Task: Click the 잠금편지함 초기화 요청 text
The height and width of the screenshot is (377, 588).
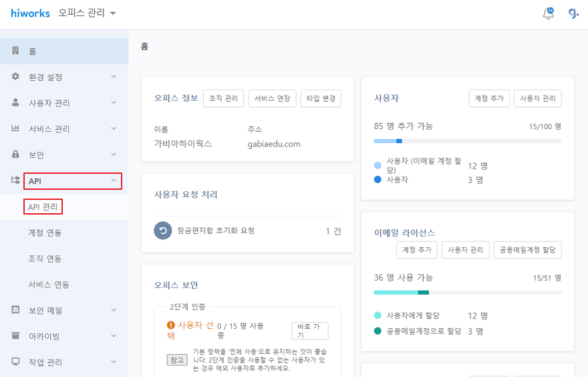Action: (216, 231)
